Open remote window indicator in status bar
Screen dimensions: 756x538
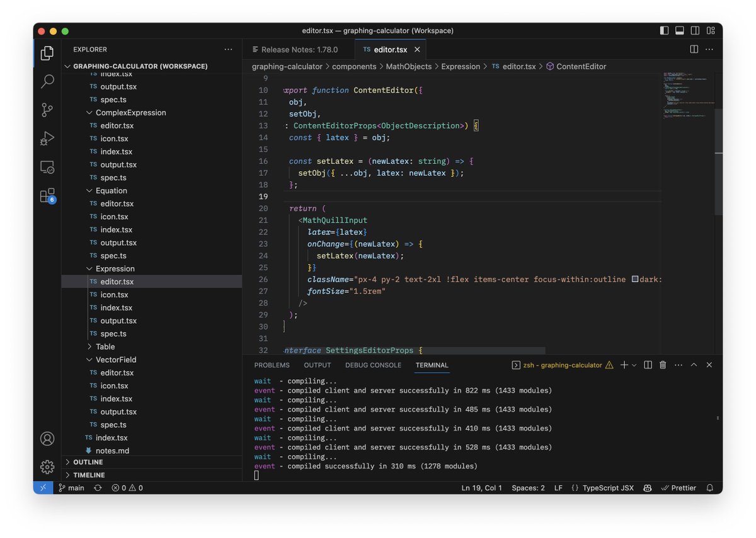[43, 488]
